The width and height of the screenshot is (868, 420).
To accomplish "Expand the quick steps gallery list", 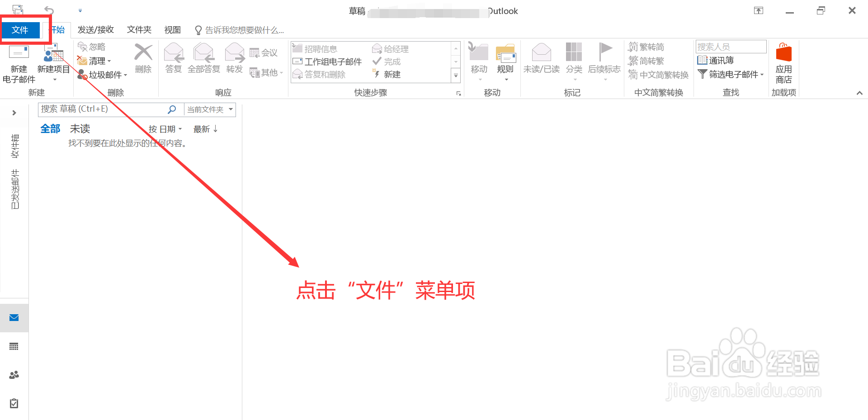I will point(456,76).
